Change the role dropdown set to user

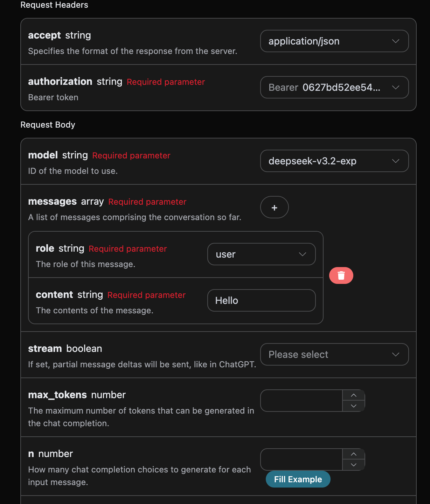click(x=261, y=254)
